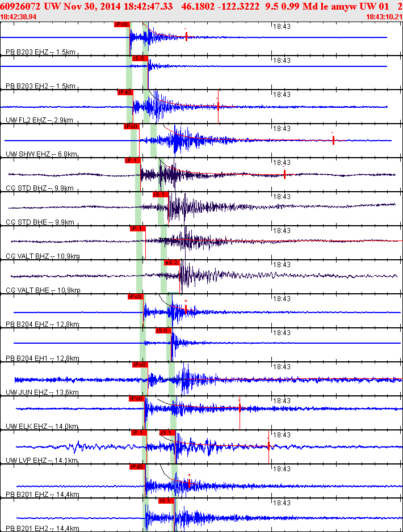Click the start time '18:42:38.94' in header
This screenshot has height=532, width=403.
coord(18,16)
